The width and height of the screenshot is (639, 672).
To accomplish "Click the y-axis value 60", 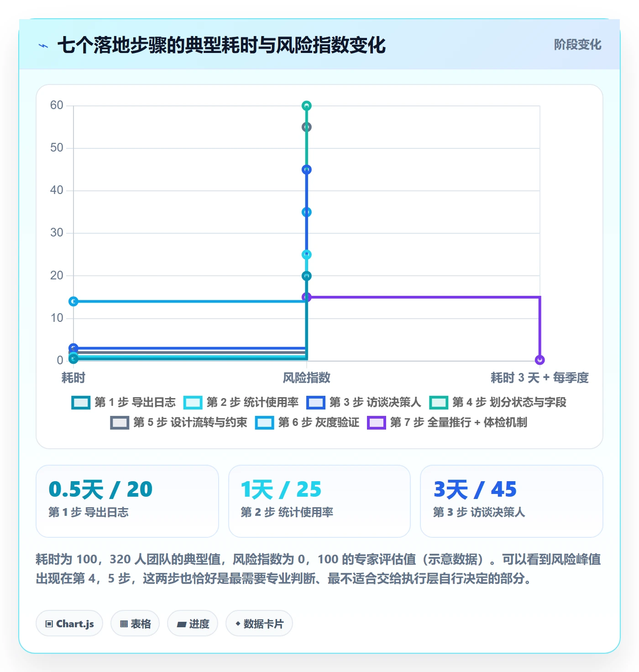I will pyautogui.click(x=57, y=105).
